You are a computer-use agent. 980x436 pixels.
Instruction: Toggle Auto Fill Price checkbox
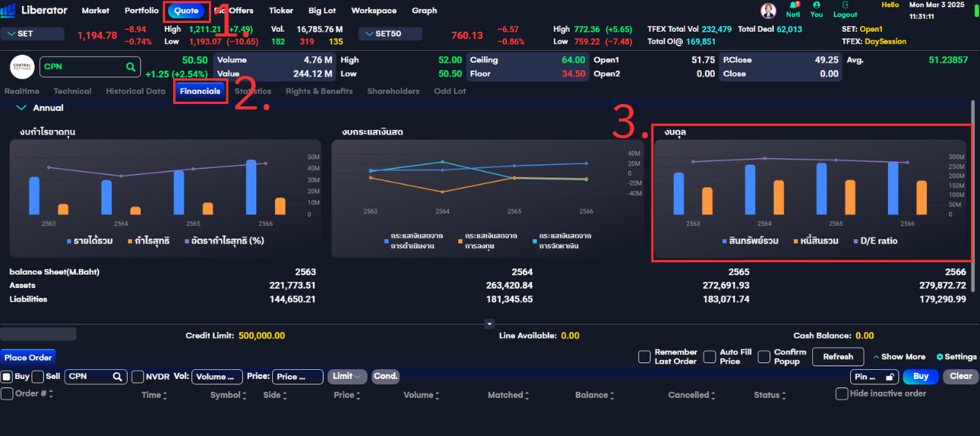[710, 356]
